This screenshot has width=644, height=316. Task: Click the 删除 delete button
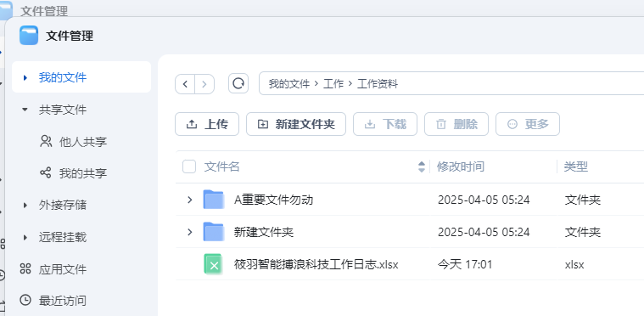[456, 124]
